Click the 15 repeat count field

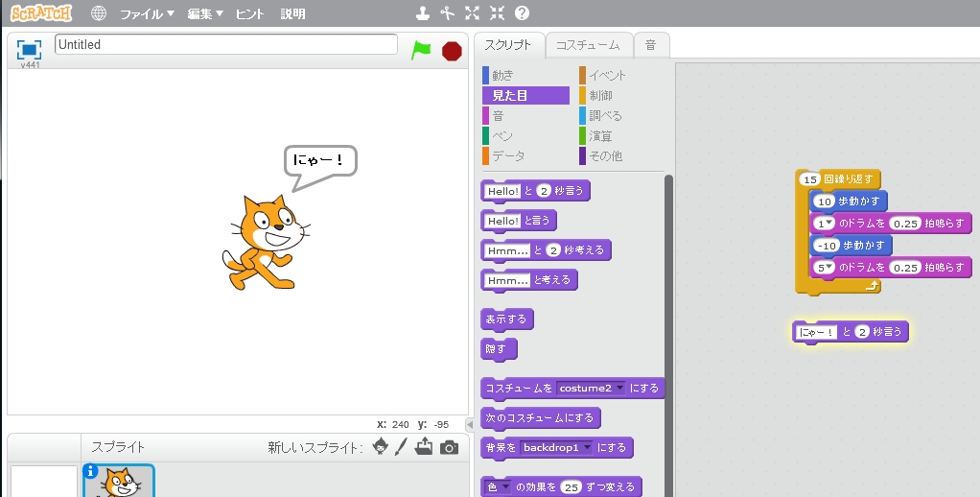tap(810, 179)
